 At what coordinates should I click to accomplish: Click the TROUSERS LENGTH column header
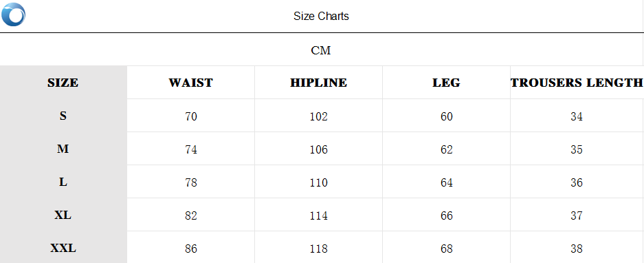click(577, 83)
